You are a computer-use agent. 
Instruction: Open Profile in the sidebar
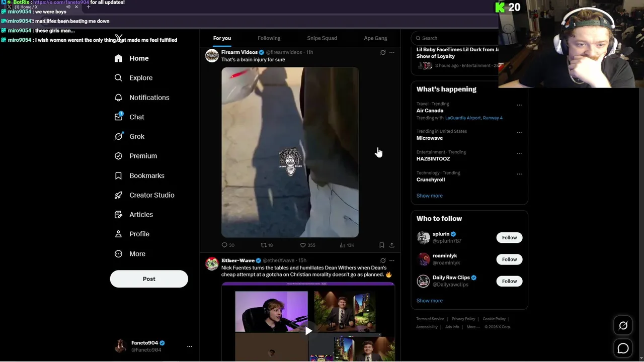click(132, 234)
